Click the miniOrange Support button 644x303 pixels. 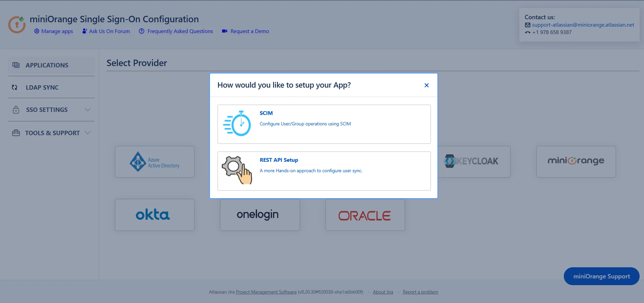(602, 276)
